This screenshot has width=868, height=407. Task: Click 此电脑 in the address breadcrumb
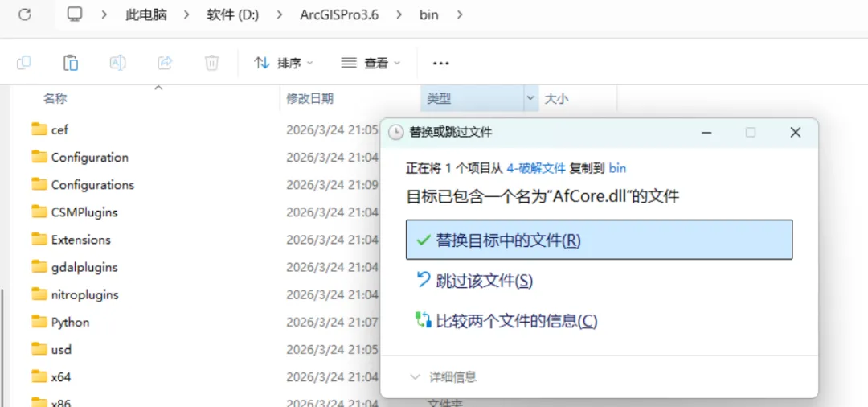pos(146,15)
